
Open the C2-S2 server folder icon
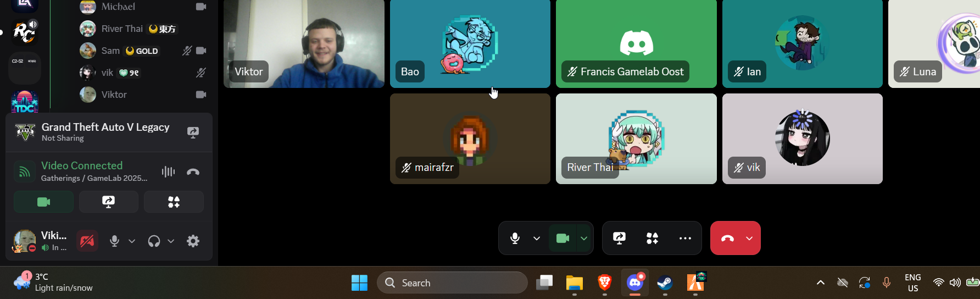25,67
